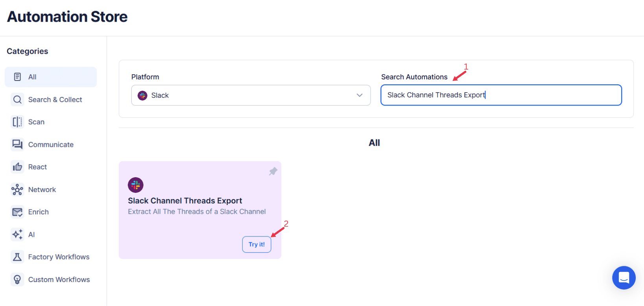644x306 pixels.
Task: Click the Scan category icon
Action: [x=17, y=122]
